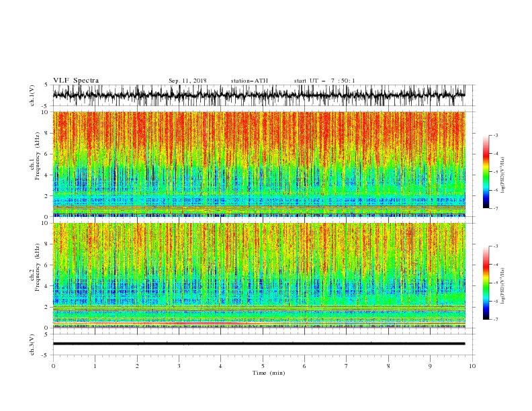Click the ch.1 spectrogram panel

coord(259,164)
